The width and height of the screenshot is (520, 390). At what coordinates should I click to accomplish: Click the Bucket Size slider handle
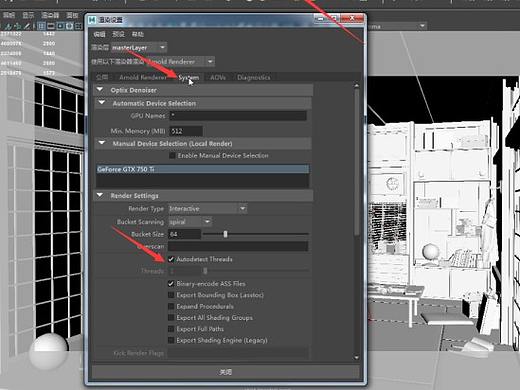[226, 234]
